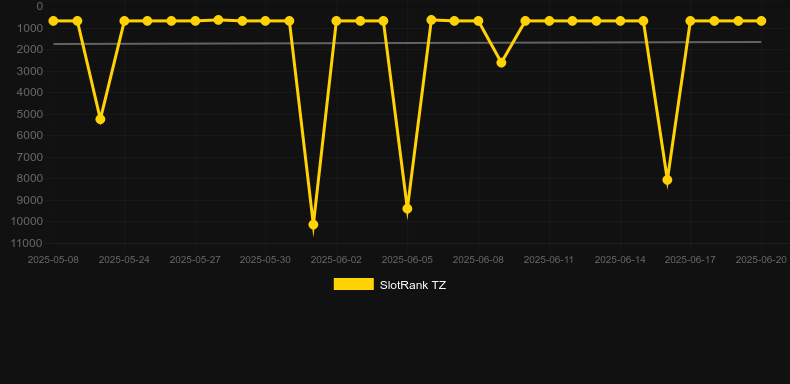
Task: Select the last data point at 2025-06-20
Action: pos(761,21)
